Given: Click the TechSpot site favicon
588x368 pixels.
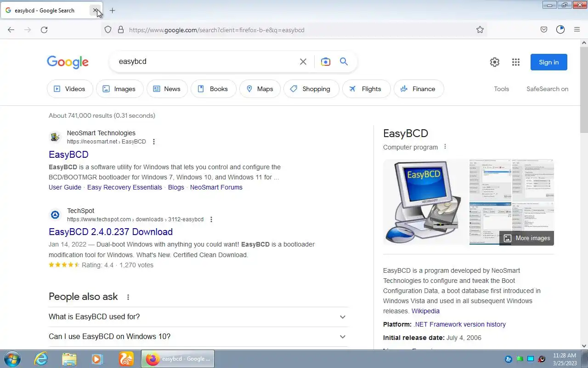Looking at the screenshot, I should [55, 215].
